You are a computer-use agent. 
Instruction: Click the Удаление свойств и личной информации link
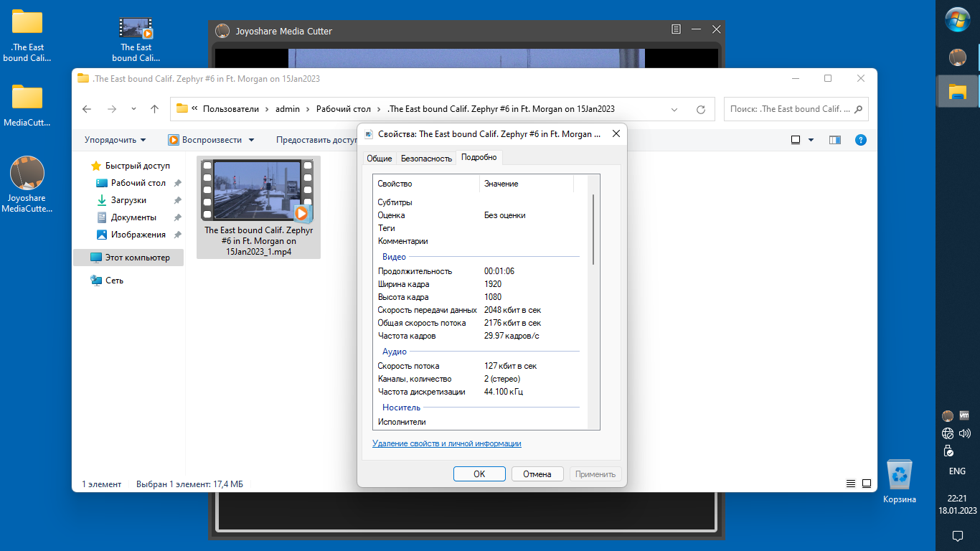(x=446, y=443)
